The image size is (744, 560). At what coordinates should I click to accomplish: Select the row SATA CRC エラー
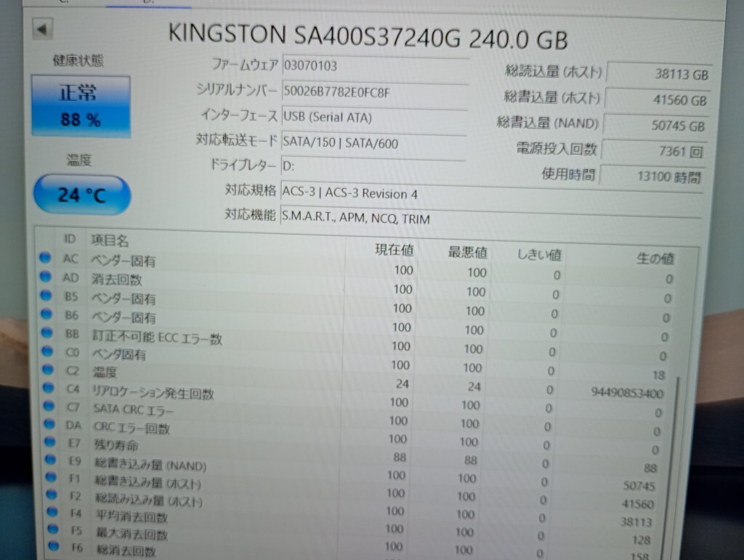point(134,410)
